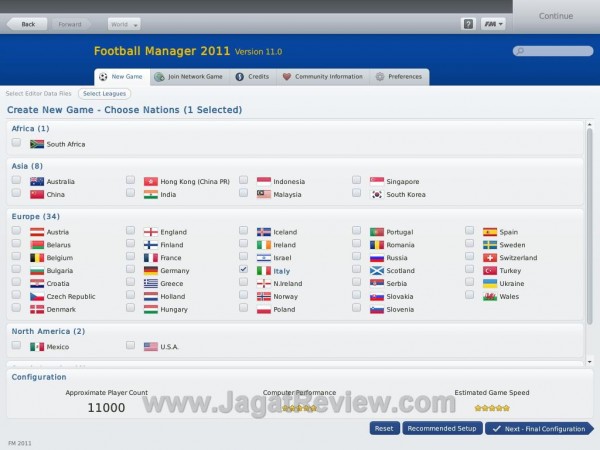This screenshot has width=600, height=450.
Task: Click the Australia flag icon
Action: coord(37,181)
